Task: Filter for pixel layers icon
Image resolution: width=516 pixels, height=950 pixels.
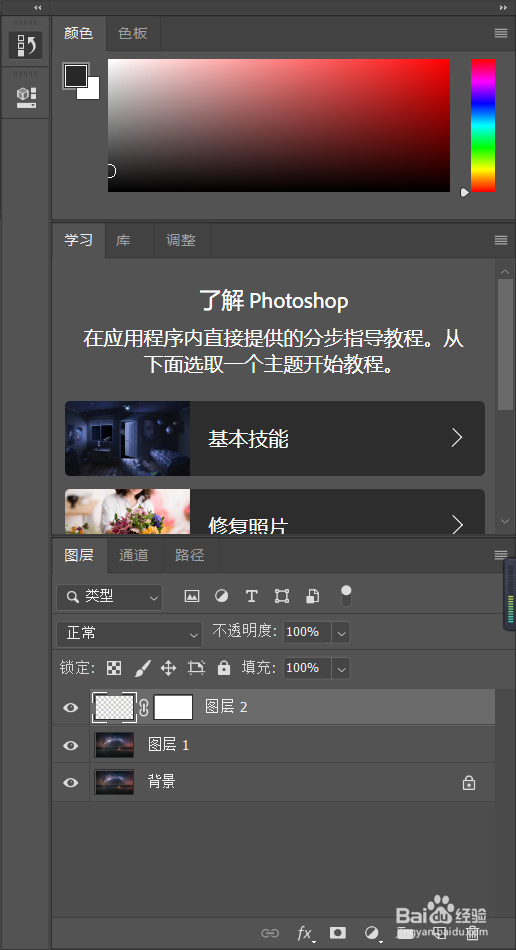Action: pos(192,596)
